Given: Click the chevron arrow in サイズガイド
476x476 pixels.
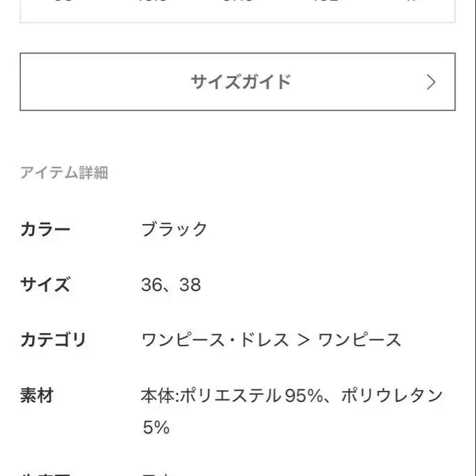Looking at the screenshot, I should tap(431, 82).
